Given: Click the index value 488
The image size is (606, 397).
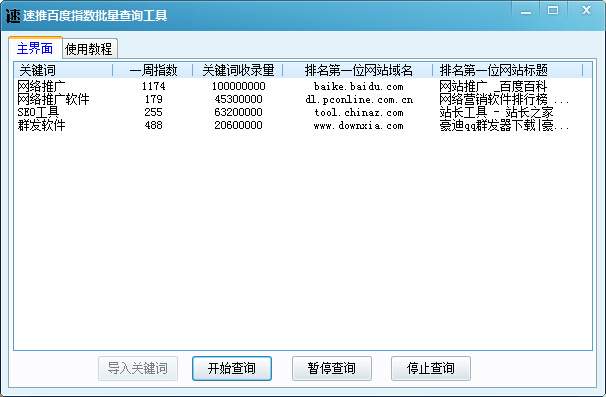Looking at the screenshot, I should 153,125.
